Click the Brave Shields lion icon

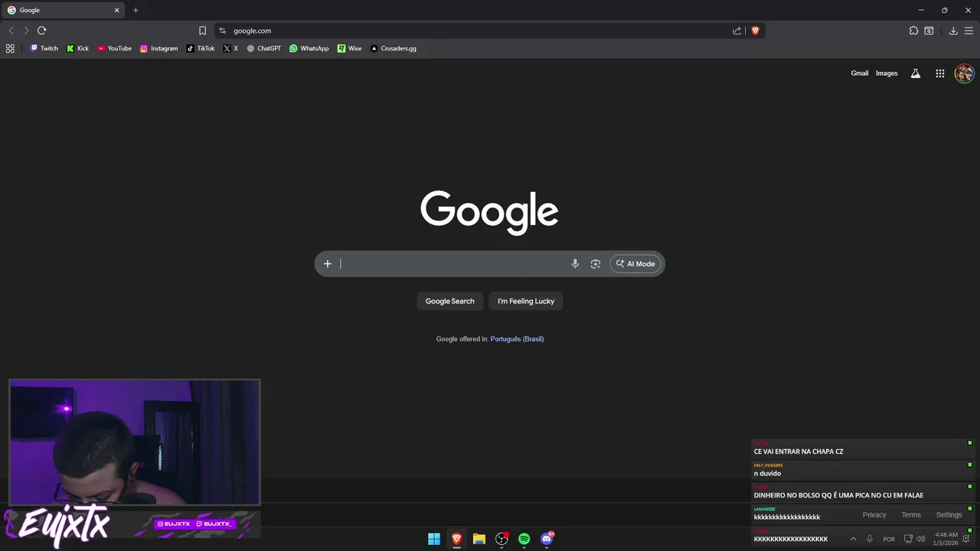pyautogui.click(x=755, y=31)
